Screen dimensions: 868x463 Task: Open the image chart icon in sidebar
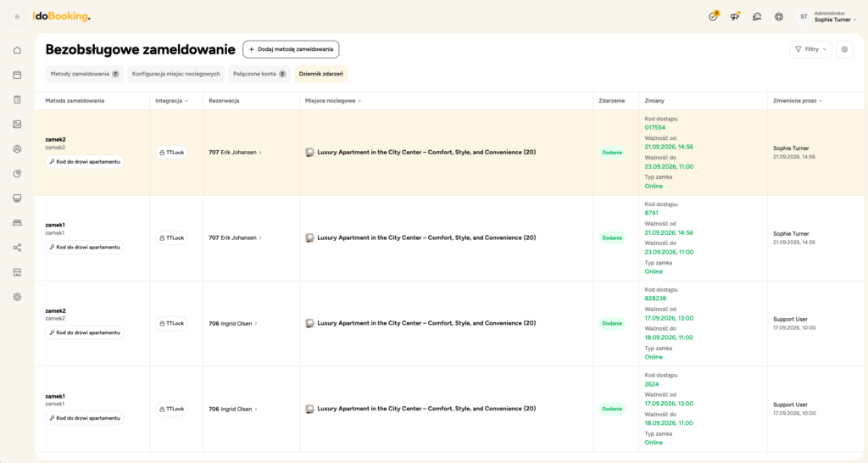pos(17,124)
